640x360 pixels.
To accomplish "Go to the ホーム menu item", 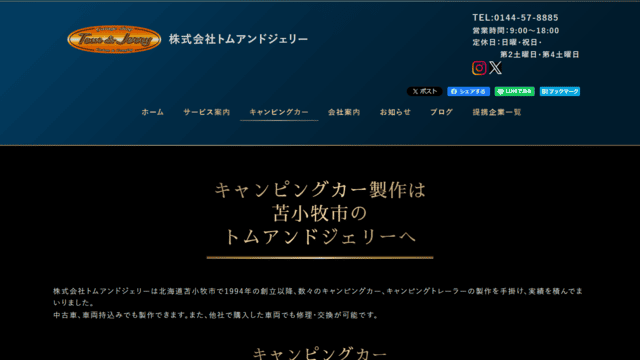I will click(153, 112).
